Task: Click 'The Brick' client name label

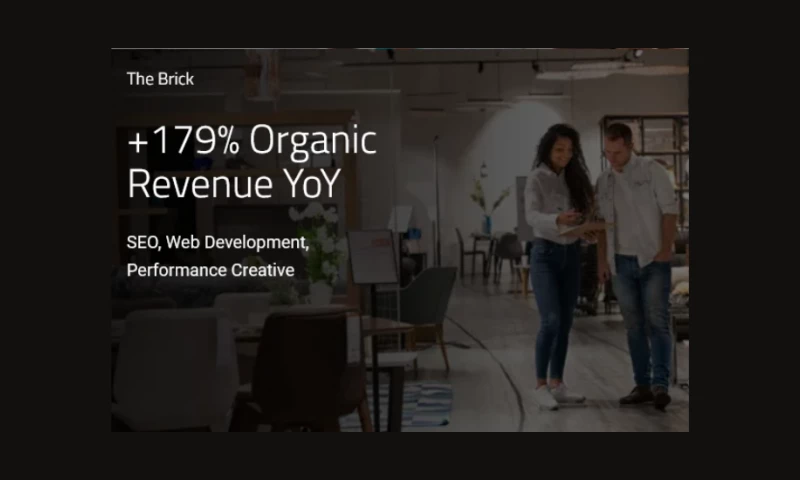Action: 160,79
